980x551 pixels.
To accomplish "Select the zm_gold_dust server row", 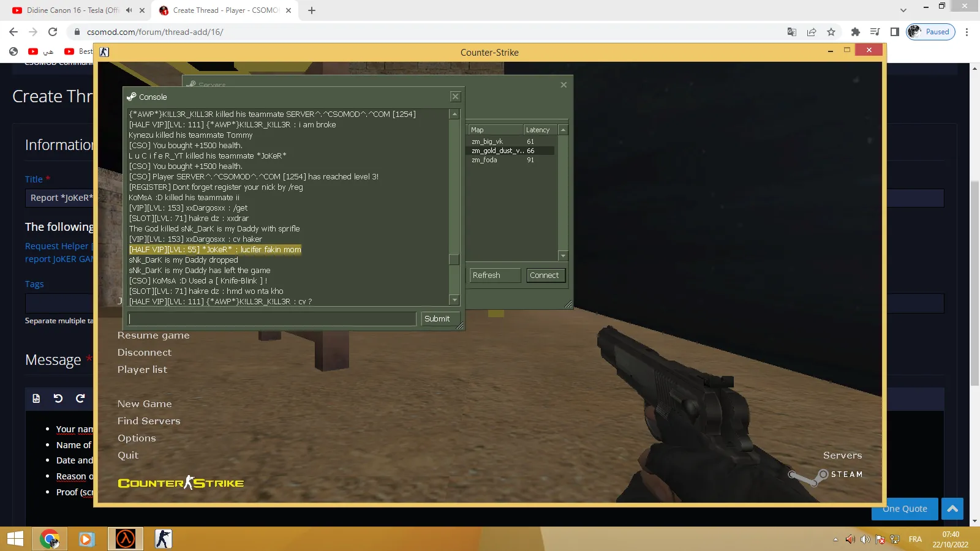I will pyautogui.click(x=511, y=151).
